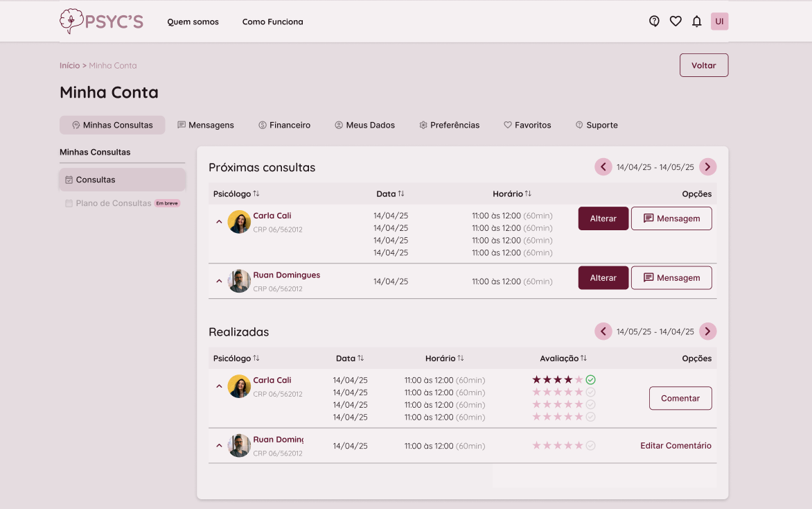
Task: Go to previous date range in Próximas consultas
Action: click(x=603, y=167)
